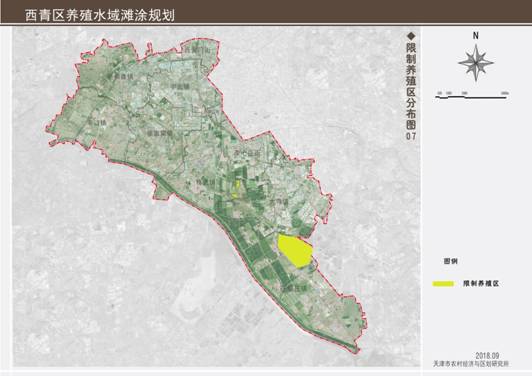Click the 中北镇 town label on the map
This screenshot has height=376, width=532.
(x=180, y=87)
